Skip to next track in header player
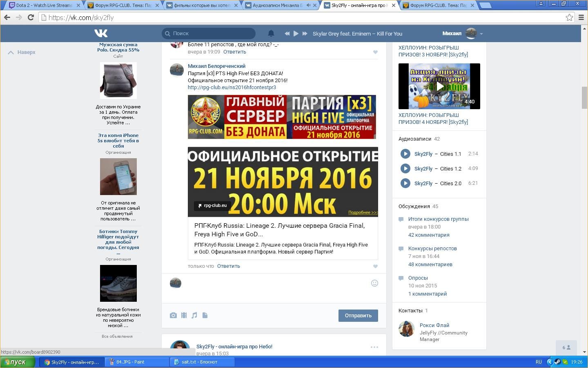The width and height of the screenshot is (588, 368). tap(305, 34)
